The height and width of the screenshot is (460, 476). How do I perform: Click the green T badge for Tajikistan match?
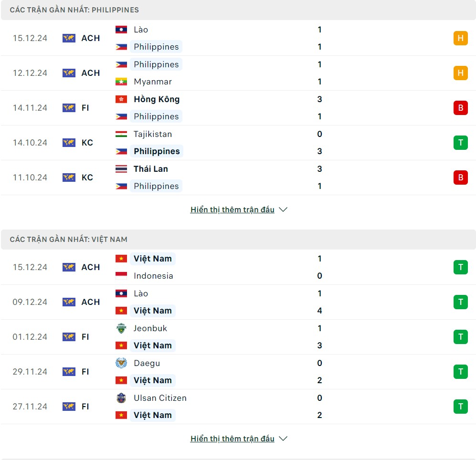click(460, 143)
